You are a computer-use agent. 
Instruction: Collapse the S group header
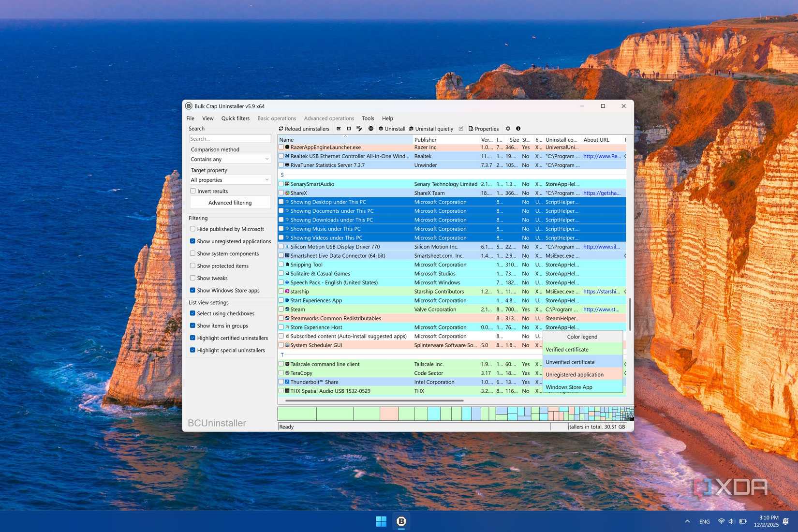click(282, 175)
